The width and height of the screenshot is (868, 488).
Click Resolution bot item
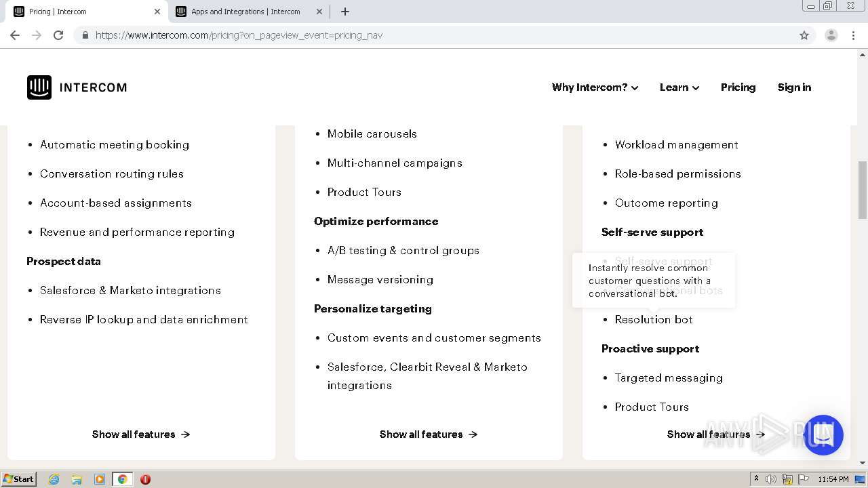[x=654, y=319]
